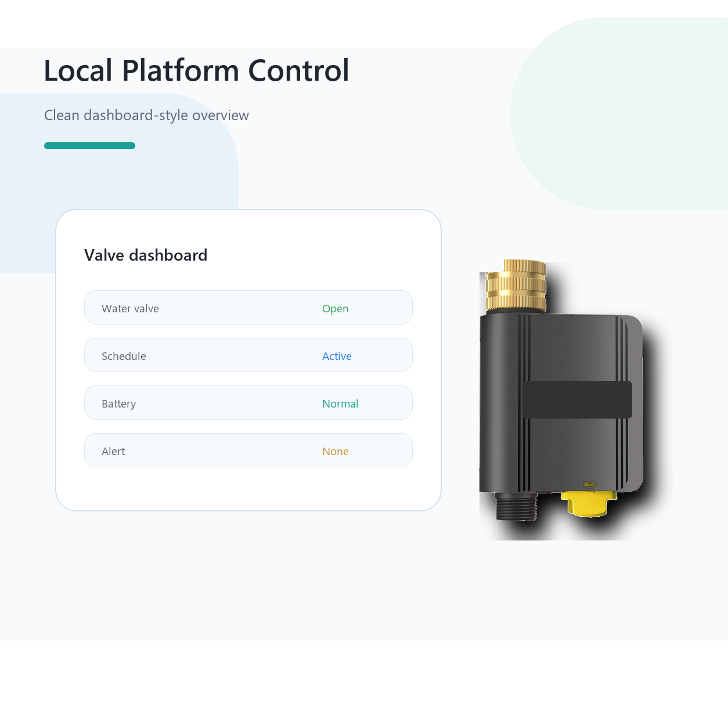
Task: Click the Water valve row
Action: click(x=248, y=308)
